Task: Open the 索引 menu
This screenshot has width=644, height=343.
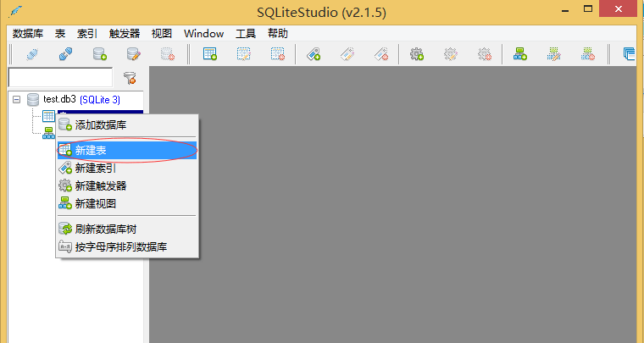Action: coord(87,34)
